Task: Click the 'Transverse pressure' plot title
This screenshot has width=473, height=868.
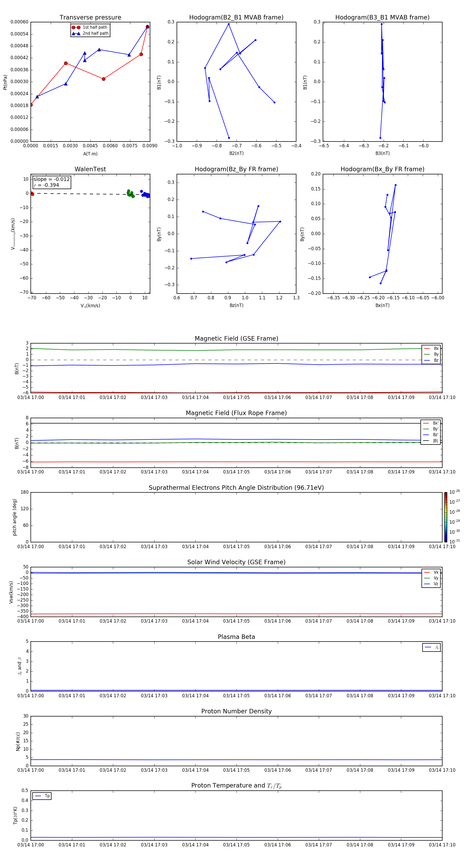Action: (x=90, y=18)
